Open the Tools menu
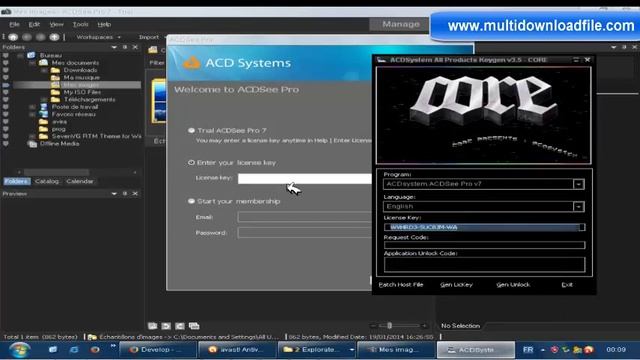The height and width of the screenshot is (360, 640). 80,24
